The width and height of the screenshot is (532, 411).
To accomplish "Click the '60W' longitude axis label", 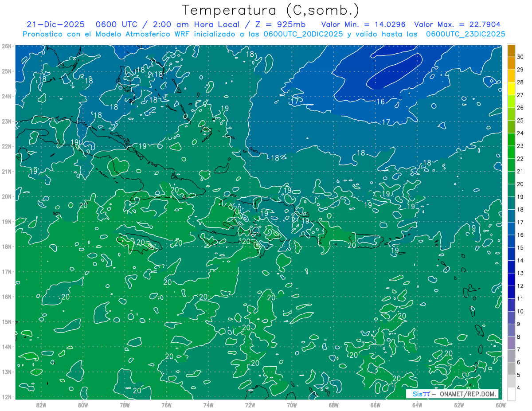I will point(501,405).
